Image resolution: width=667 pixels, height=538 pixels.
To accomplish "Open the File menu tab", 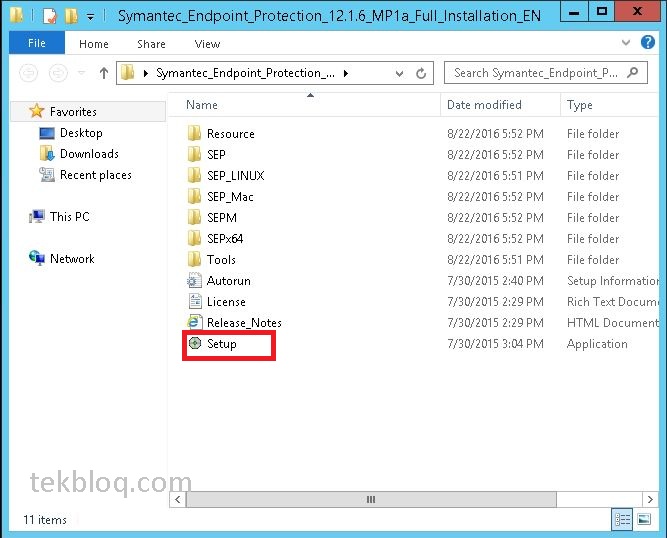I will pyautogui.click(x=37, y=43).
